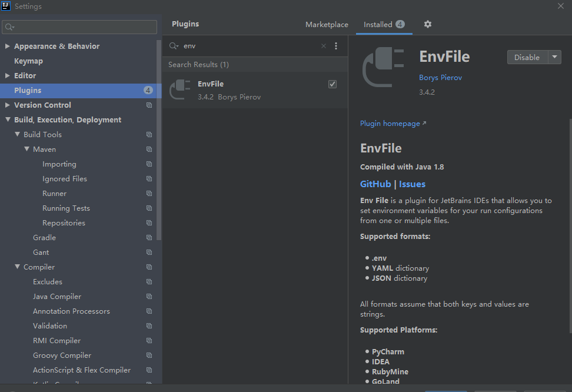Open the Disable button dropdown arrow
Viewport: 572px width, 392px height.
tap(554, 57)
